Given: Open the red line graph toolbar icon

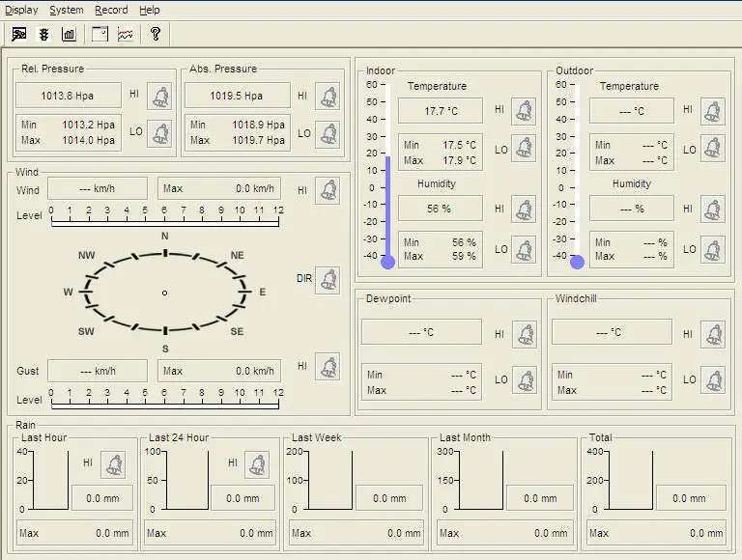Looking at the screenshot, I should tap(126, 35).
